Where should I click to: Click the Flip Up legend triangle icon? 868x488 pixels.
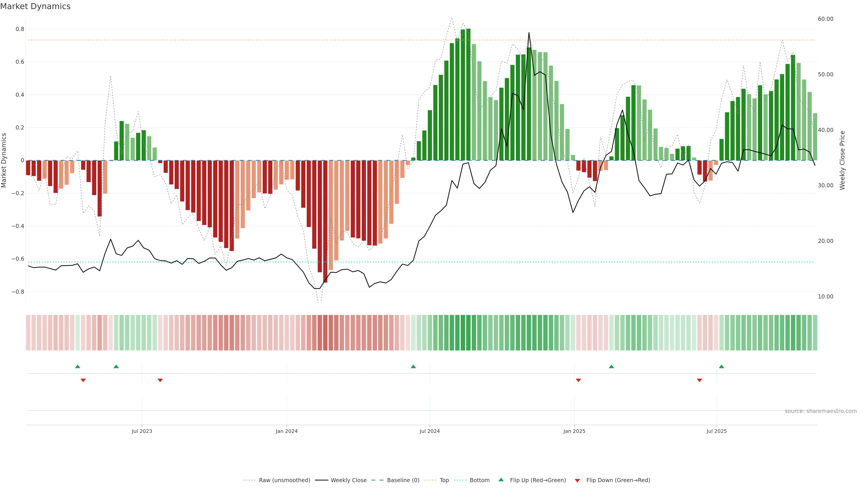click(x=501, y=480)
